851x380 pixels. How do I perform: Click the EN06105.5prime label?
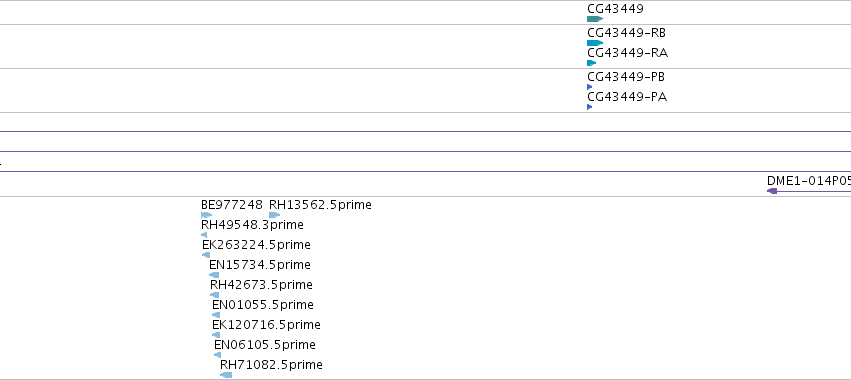265,345
